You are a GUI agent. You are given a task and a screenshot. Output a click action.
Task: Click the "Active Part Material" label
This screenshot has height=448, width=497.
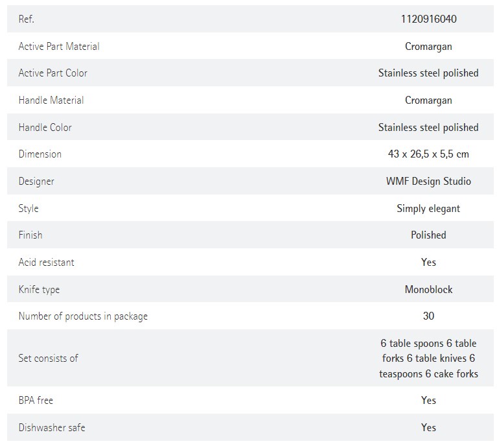(x=59, y=46)
